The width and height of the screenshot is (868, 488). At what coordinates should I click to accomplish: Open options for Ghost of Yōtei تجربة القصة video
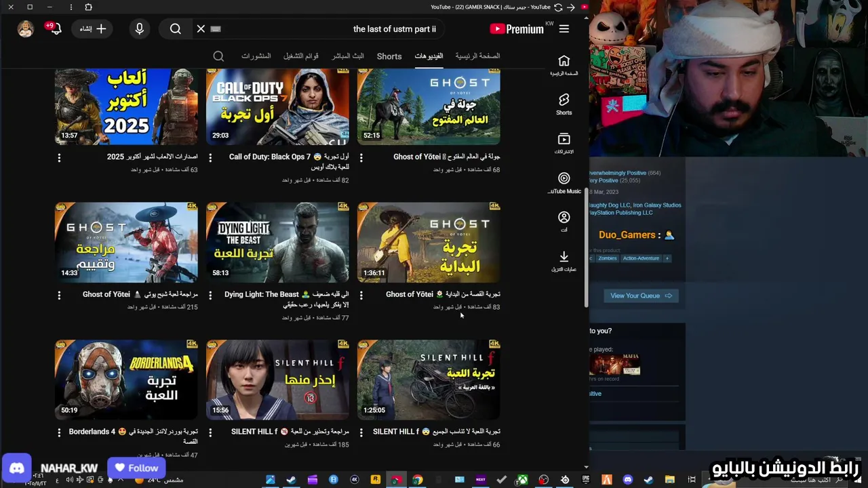point(361,295)
